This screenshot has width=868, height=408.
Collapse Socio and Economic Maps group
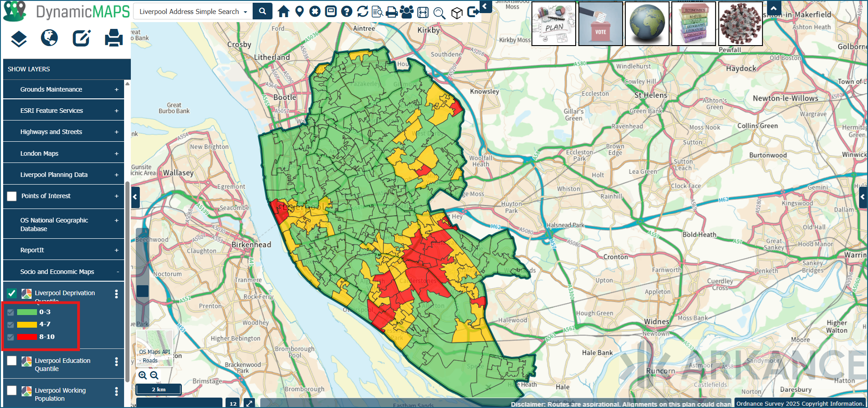[x=64, y=272]
